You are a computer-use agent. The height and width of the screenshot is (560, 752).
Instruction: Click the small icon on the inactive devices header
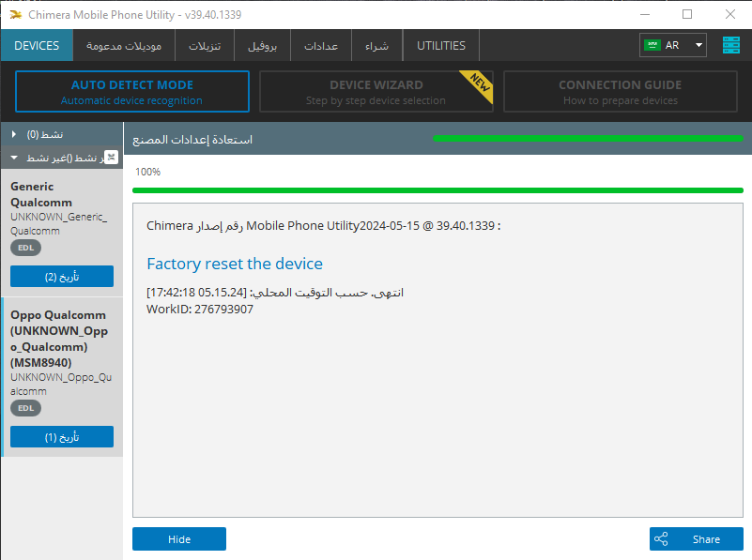pos(112,158)
